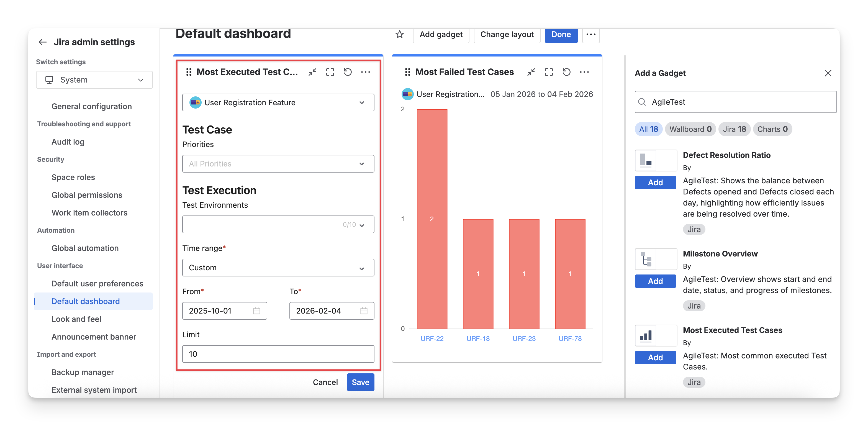Open the To date calendar picker

pos(364,311)
